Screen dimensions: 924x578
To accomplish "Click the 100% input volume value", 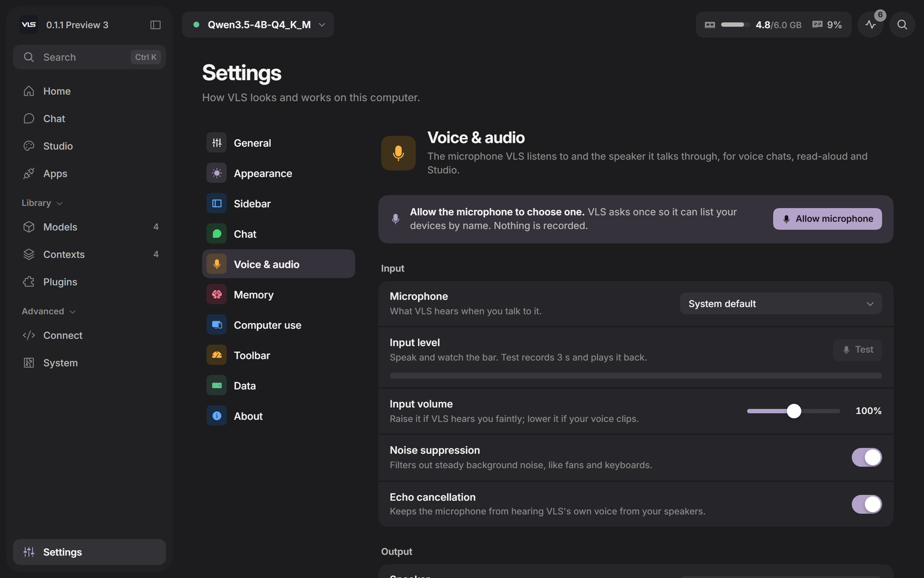I will [868, 411].
